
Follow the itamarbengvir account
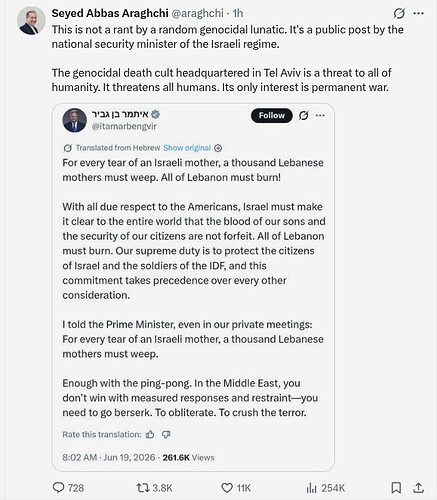click(272, 115)
